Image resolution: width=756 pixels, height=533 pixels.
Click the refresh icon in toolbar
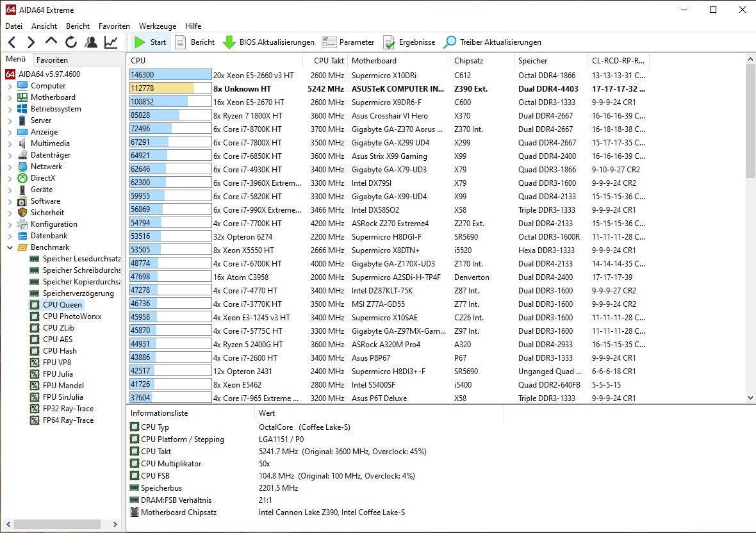coord(71,42)
